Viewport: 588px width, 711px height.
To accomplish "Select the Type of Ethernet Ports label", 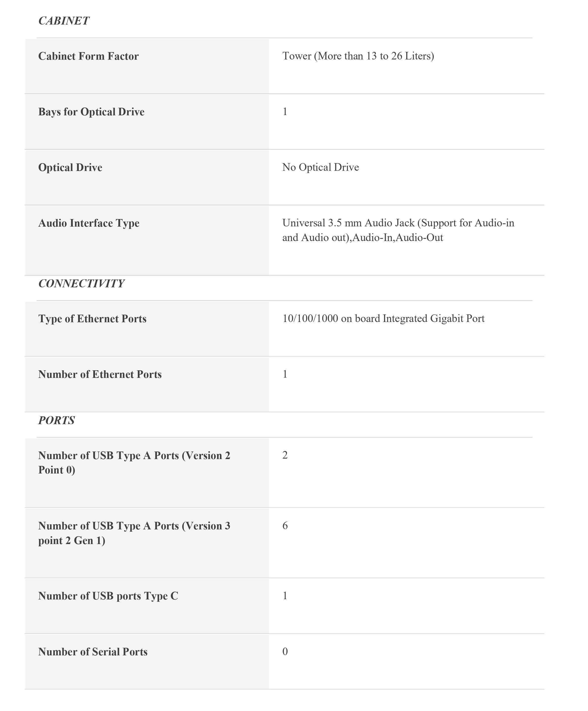I will coord(92,319).
